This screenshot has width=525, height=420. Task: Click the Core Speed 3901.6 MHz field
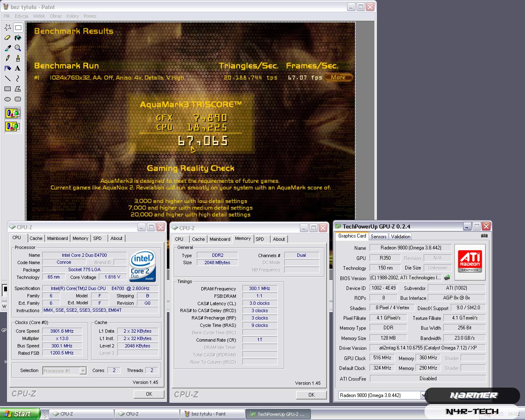tap(62, 331)
